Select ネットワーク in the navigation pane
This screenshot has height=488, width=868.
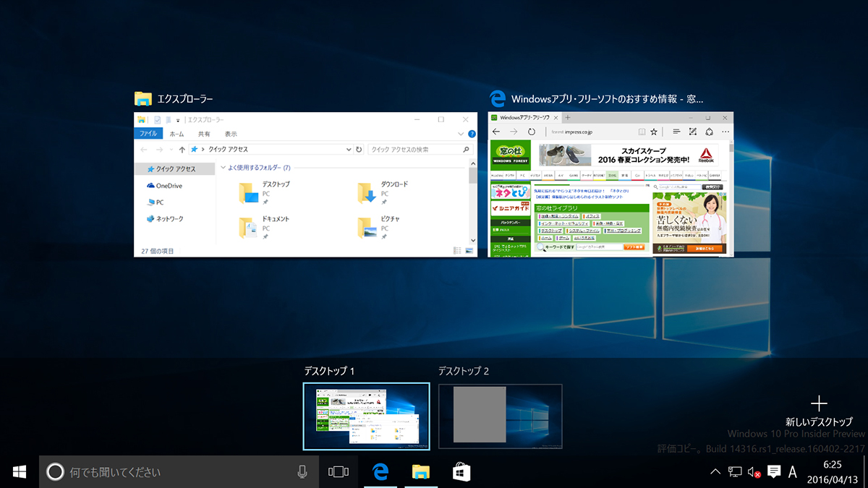(x=165, y=218)
